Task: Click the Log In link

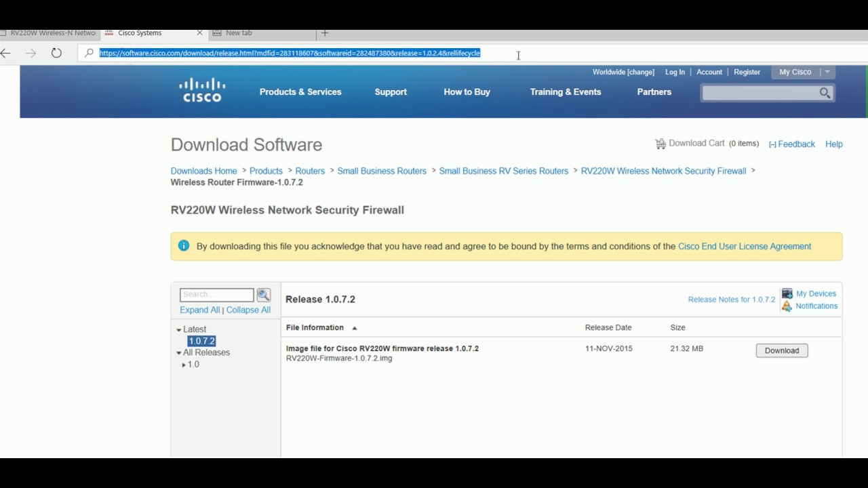Action: click(x=675, y=72)
